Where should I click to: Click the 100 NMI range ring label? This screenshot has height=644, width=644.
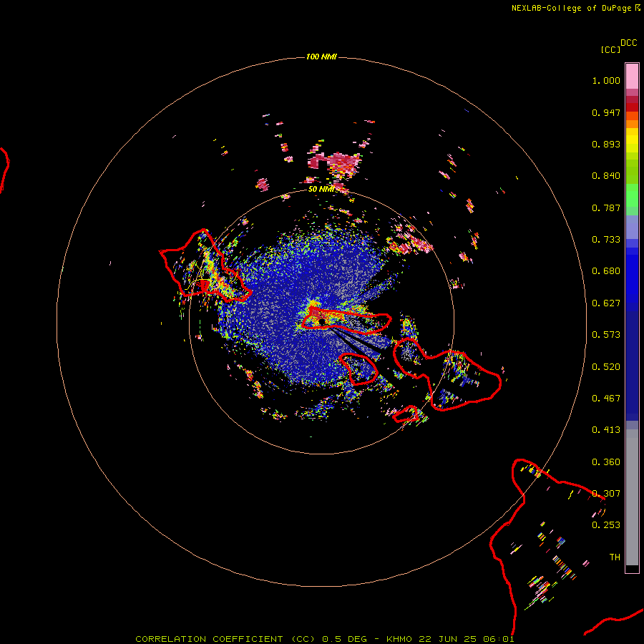pos(321,57)
